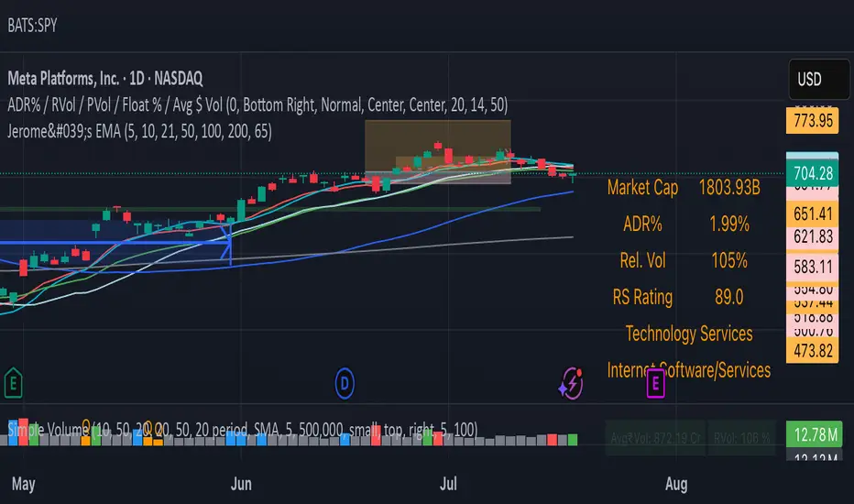The image size is (854, 504).
Task: Click the green E earnings marker in May
Action: [13, 383]
